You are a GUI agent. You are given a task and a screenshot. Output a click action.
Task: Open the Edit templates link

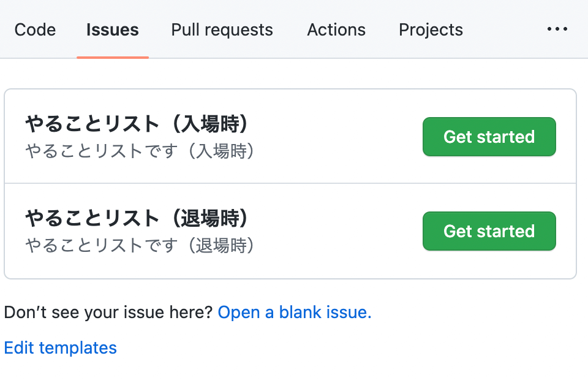pos(60,348)
